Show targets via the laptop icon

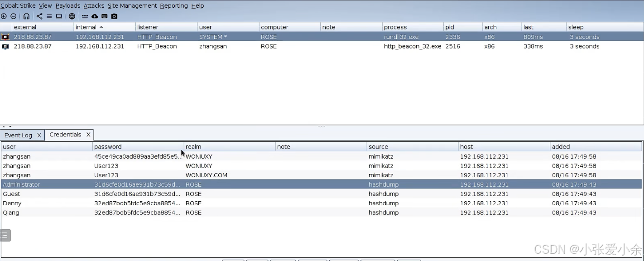[59, 16]
